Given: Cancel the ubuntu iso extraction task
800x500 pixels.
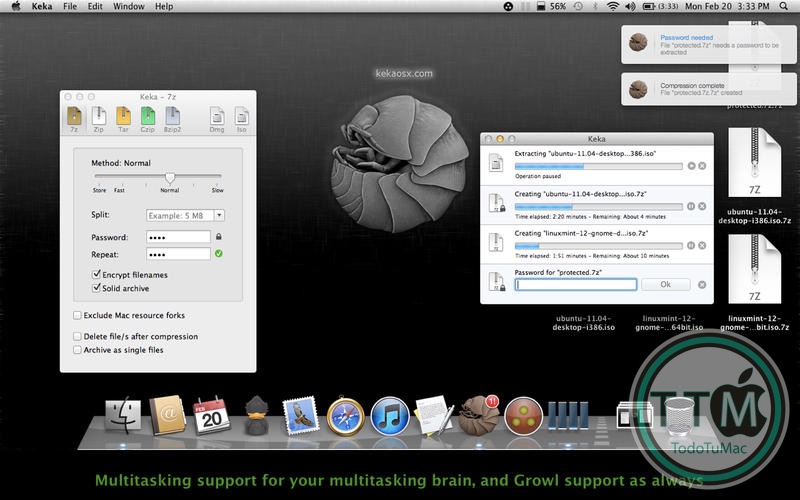Looking at the screenshot, I should click(702, 166).
